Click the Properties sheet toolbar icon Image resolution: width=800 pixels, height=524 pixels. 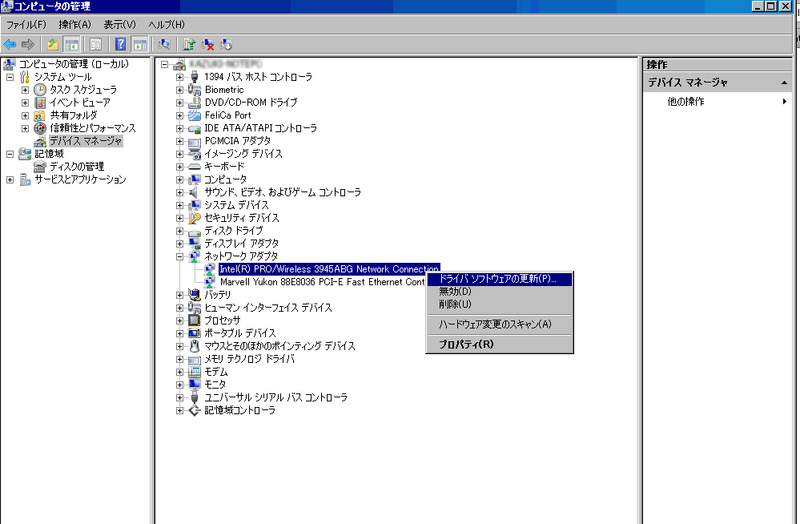point(95,44)
